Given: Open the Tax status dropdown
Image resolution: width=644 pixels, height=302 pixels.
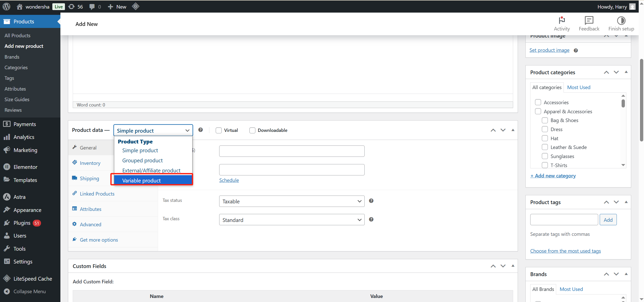Looking at the screenshot, I should (x=291, y=201).
